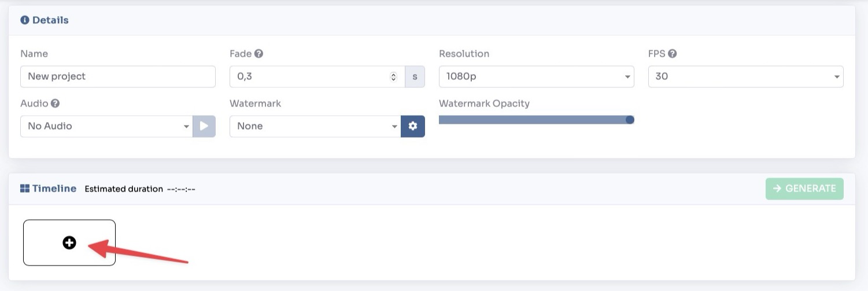Screen dimensions: 868x291
Task: Add a timeline item with the plus icon
Action: (x=69, y=243)
